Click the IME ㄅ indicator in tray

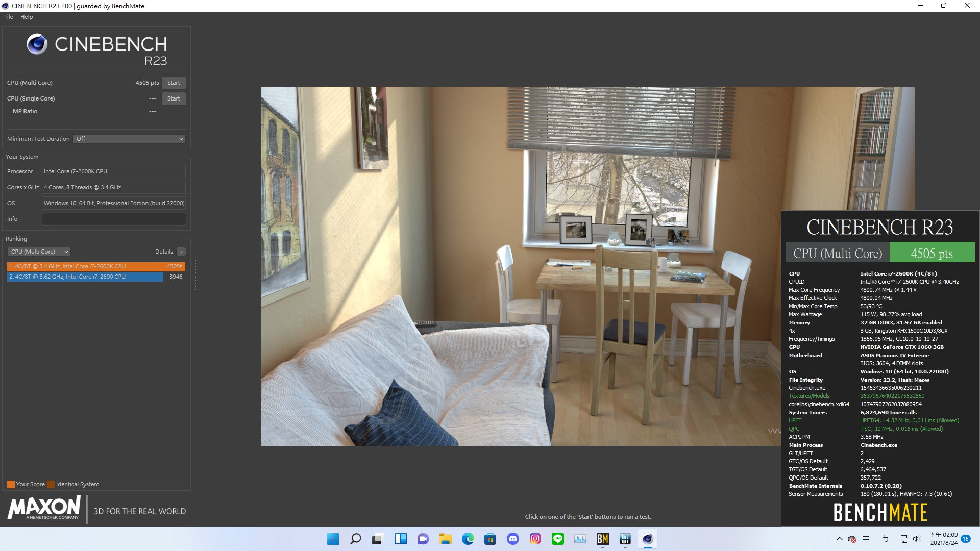coord(886,539)
